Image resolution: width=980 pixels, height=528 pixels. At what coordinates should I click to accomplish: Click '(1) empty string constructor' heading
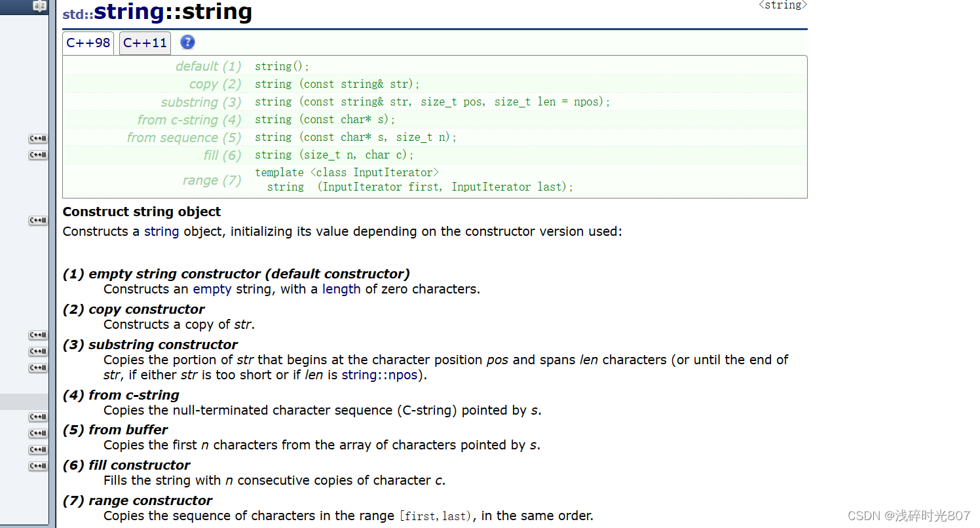(236, 274)
